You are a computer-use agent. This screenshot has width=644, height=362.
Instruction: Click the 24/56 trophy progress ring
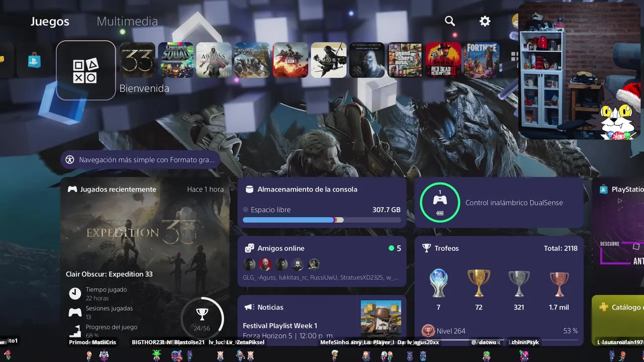pos(202,318)
